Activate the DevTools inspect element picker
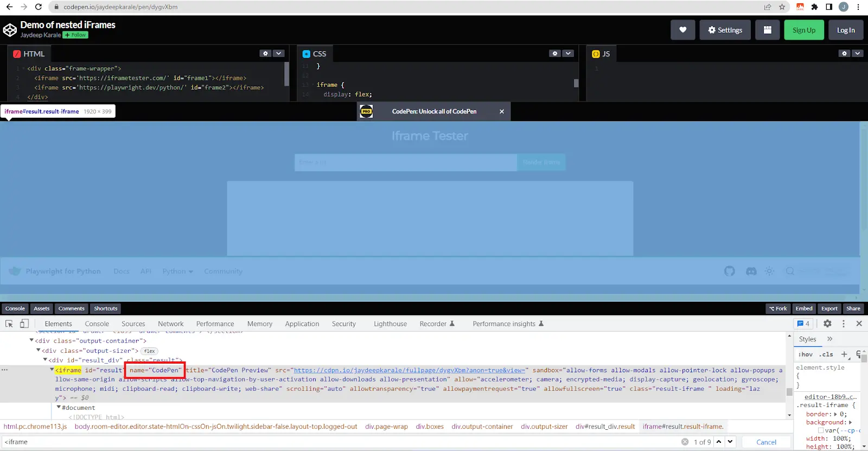Image resolution: width=868 pixels, height=451 pixels. coord(9,323)
